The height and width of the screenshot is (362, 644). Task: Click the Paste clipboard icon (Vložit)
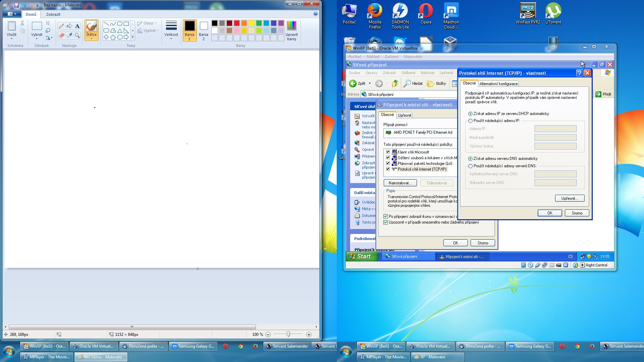coord(11,26)
